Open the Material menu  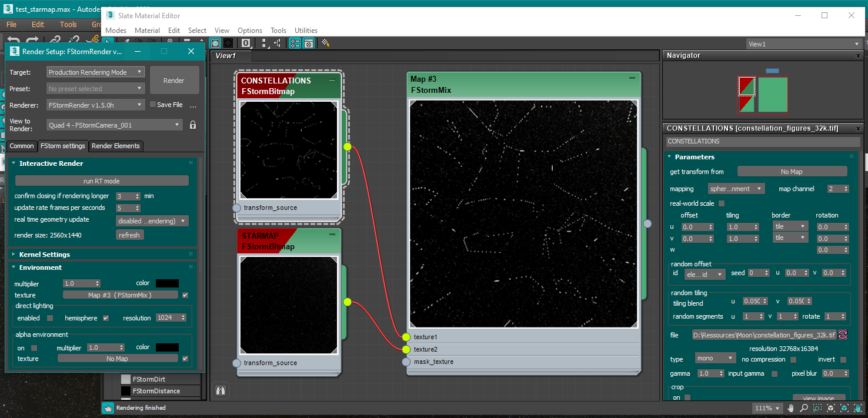pyautogui.click(x=147, y=31)
